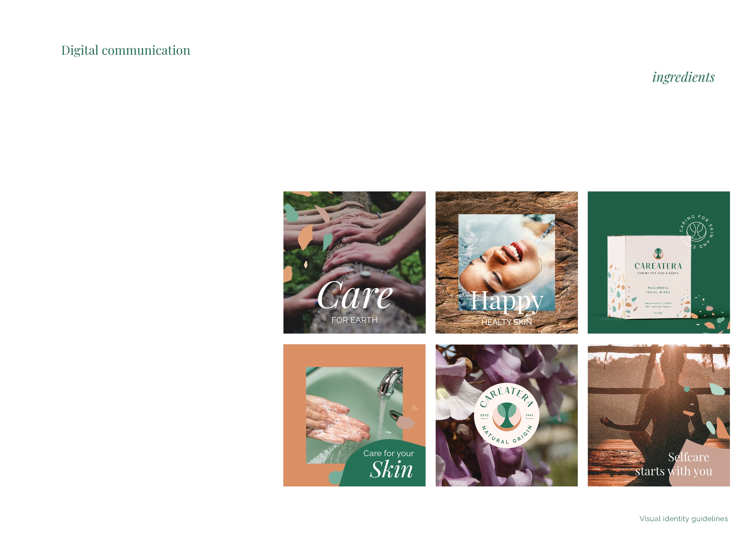This screenshot has height=534, width=756.
Task: Click the 'CAREATERA' wordmark on the box
Action: [x=658, y=266]
